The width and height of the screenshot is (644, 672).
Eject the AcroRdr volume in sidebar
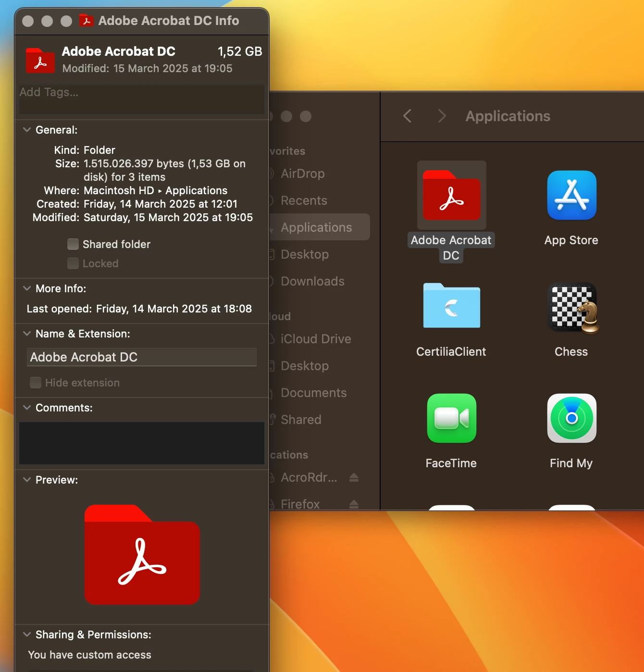(354, 477)
